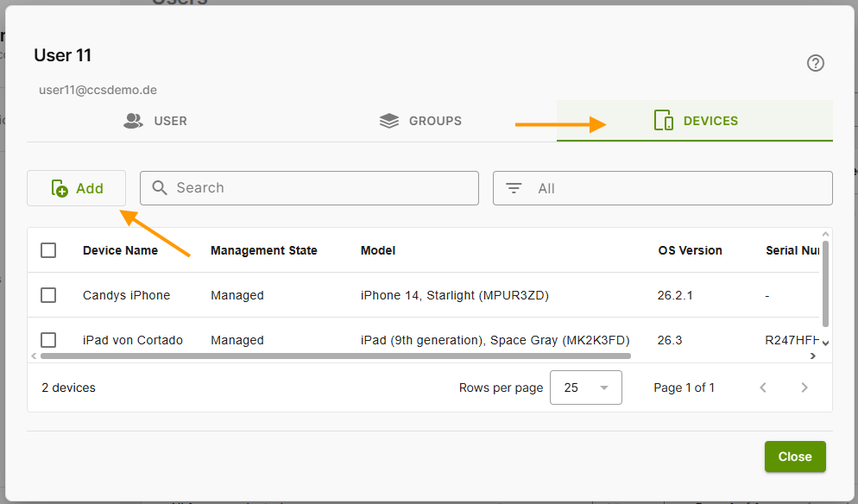Open the Rows per page dropdown
This screenshot has height=504, width=858.
point(585,387)
